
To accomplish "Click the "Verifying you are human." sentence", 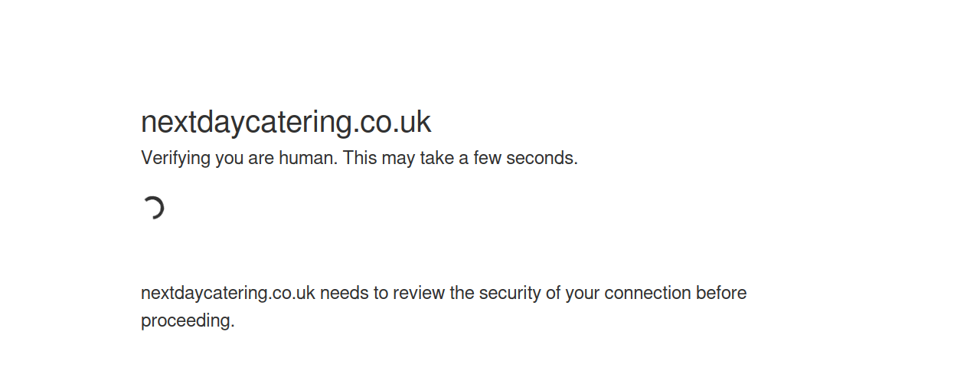I will point(240,159).
